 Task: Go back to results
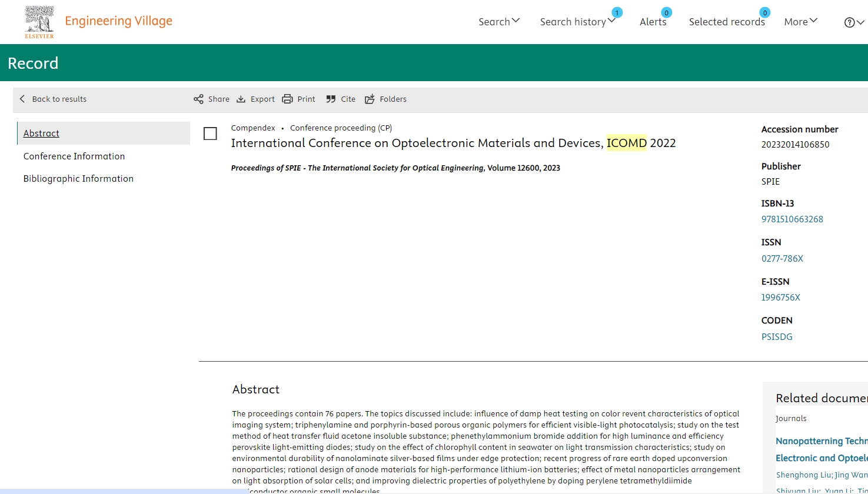tap(53, 99)
